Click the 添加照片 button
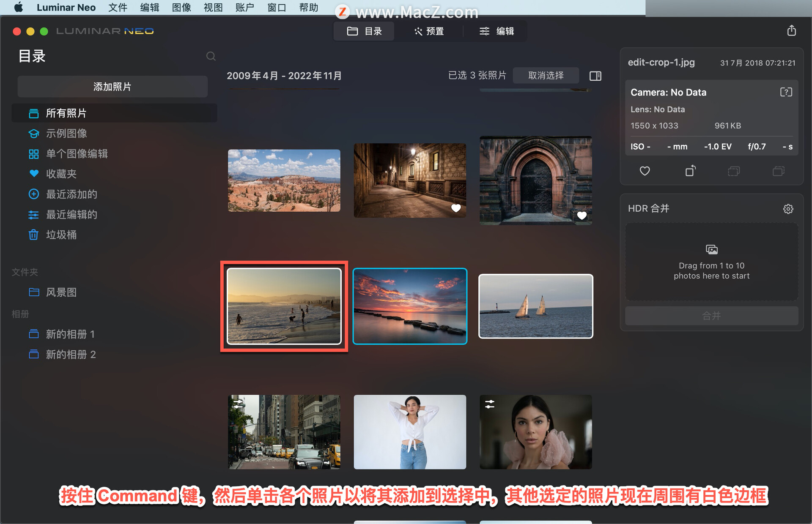812x524 pixels. click(x=112, y=87)
